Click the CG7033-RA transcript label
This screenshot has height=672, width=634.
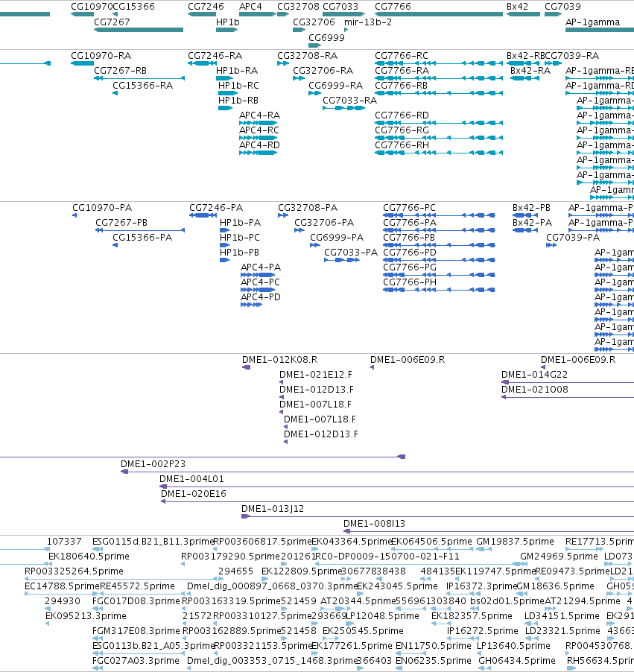click(x=350, y=101)
